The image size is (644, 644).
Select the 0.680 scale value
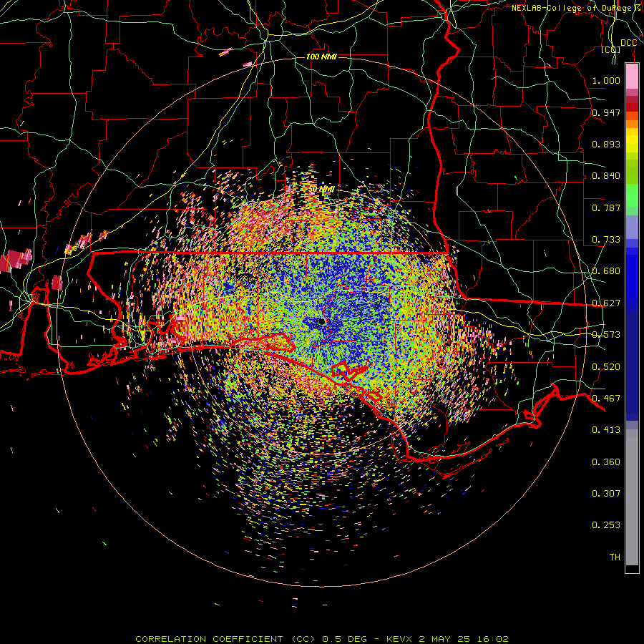tap(606, 271)
